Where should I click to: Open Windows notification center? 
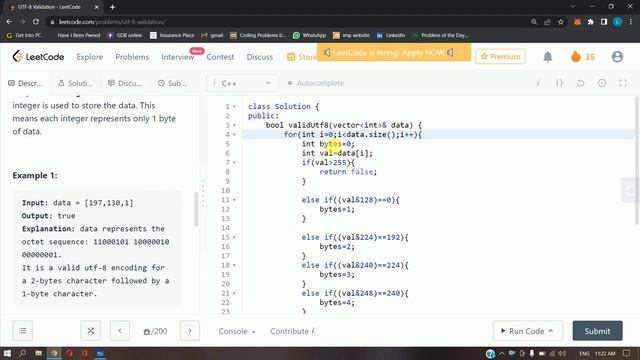point(627,353)
